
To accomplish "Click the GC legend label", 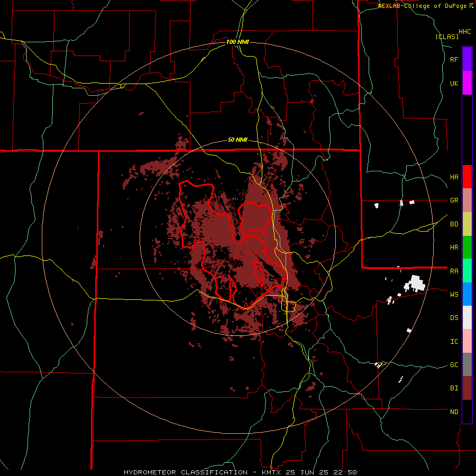I will coord(454,365).
